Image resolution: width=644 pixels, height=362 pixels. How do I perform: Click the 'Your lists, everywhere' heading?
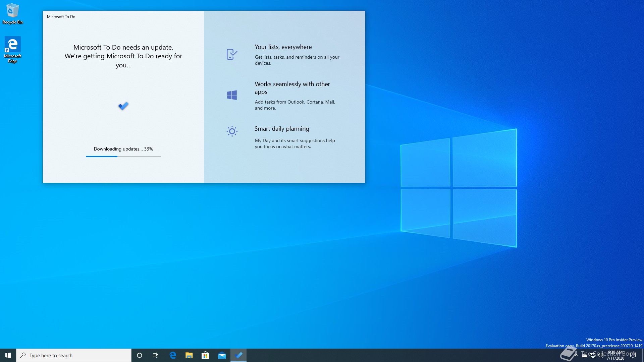tap(283, 47)
